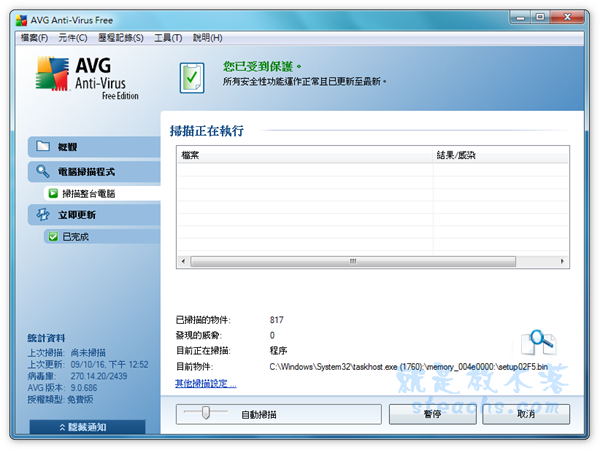Viewport: 600px width, 450px height.
Task: Click the 目前正在掃描 value 程序
Action: pyautogui.click(x=278, y=351)
